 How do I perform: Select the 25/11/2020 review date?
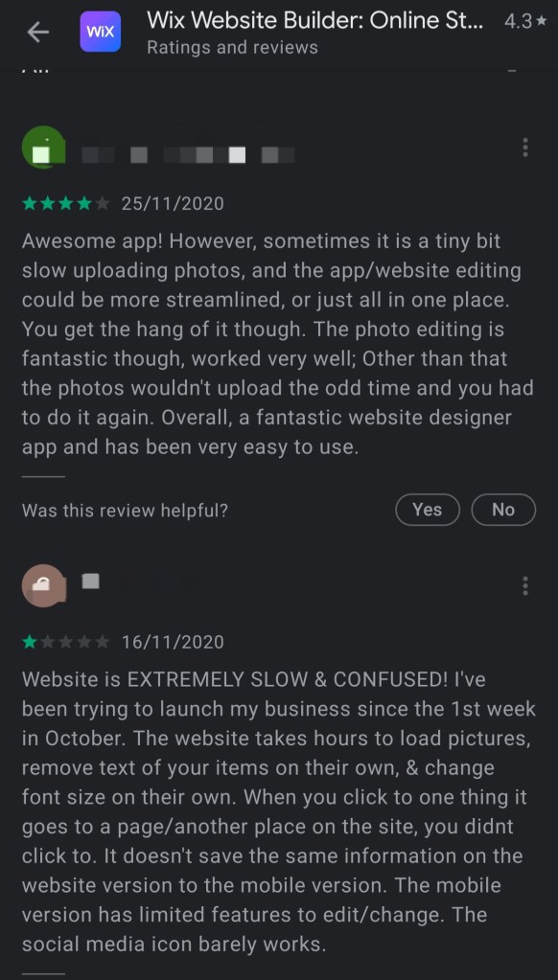(x=172, y=204)
